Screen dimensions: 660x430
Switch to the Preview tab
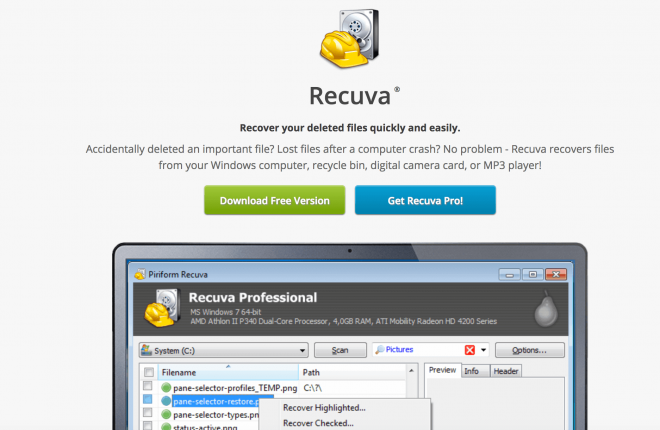[442, 370]
